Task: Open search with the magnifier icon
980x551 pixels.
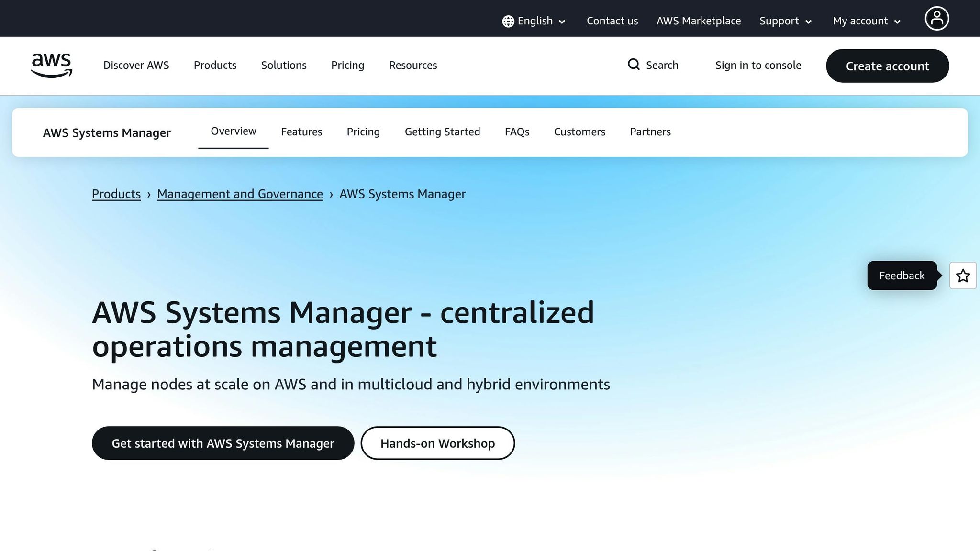Action: [634, 65]
